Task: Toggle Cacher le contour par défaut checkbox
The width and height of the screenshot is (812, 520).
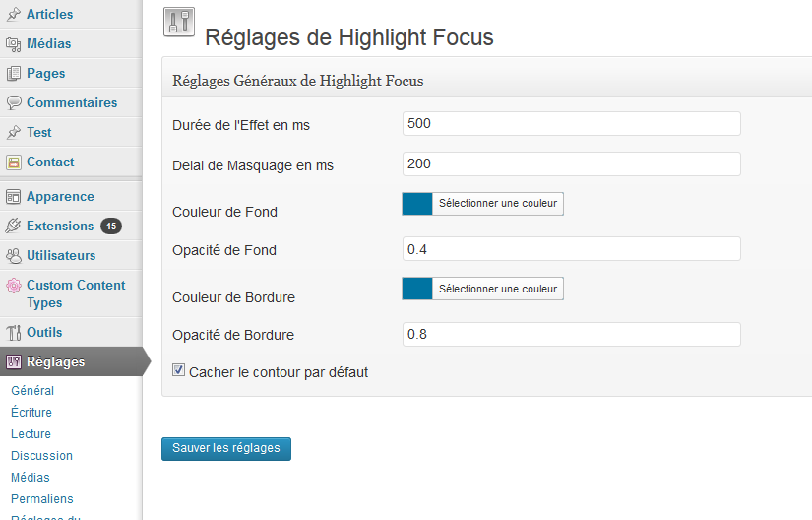Action: [179, 370]
